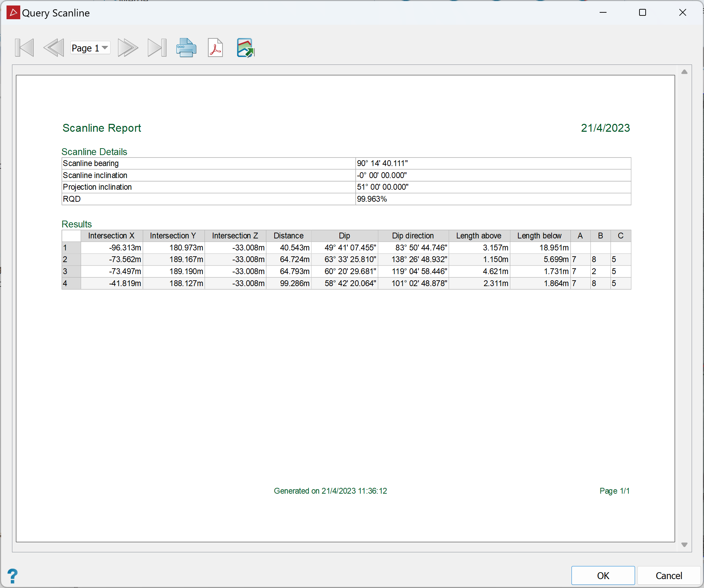Viewport: 704px width, 588px height.
Task: Click the RQD value cell
Action: [493, 199]
